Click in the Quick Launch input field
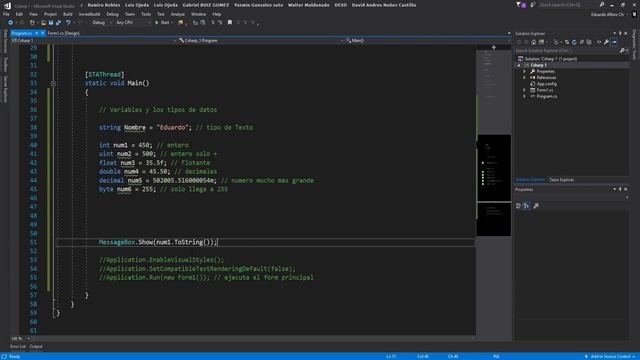 point(568,5)
